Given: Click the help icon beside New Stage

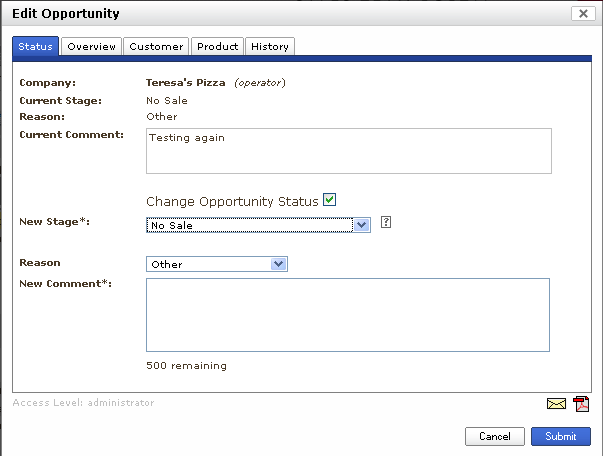Looking at the screenshot, I should point(386,222).
